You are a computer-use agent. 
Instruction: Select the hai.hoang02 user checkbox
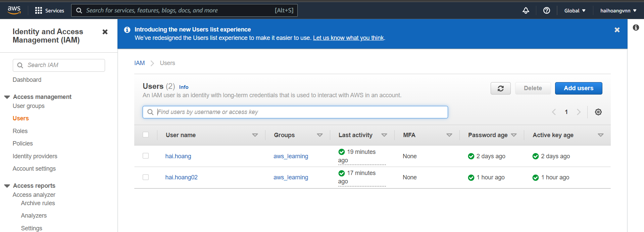(146, 177)
